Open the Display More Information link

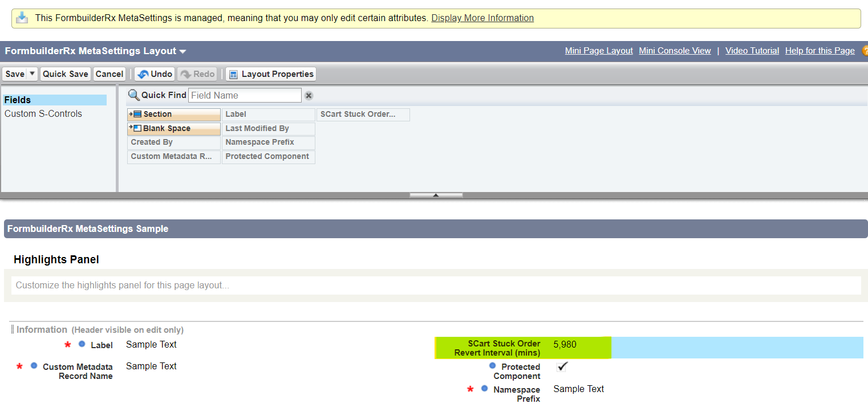(482, 18)
